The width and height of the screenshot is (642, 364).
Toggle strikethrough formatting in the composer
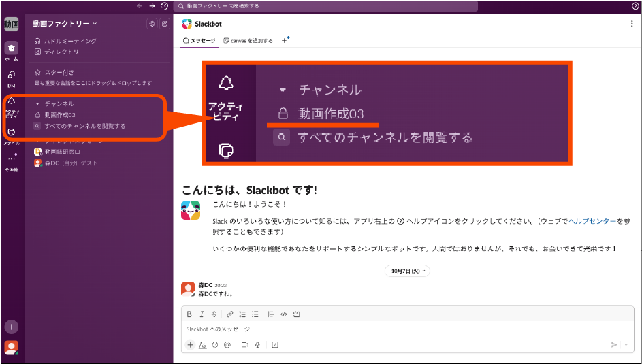pyautogui.click(x=214, y=314)
